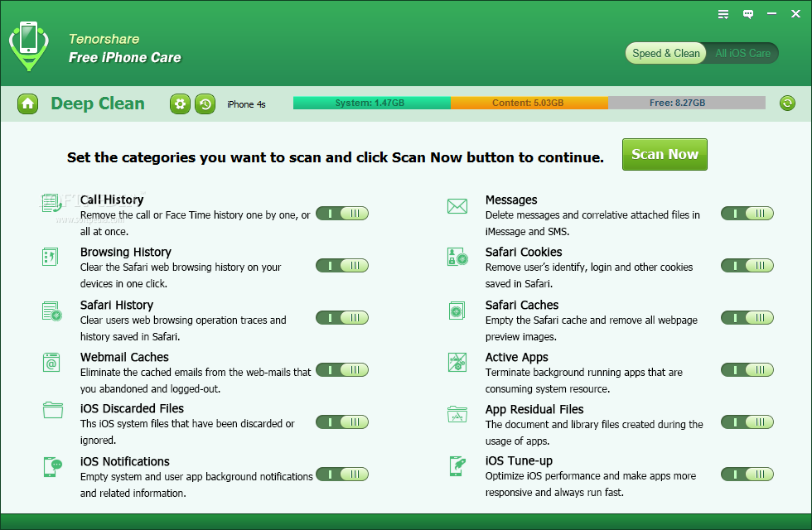Disable the Messages scan switch
This screenshot has width=812, height=530.
747,214
